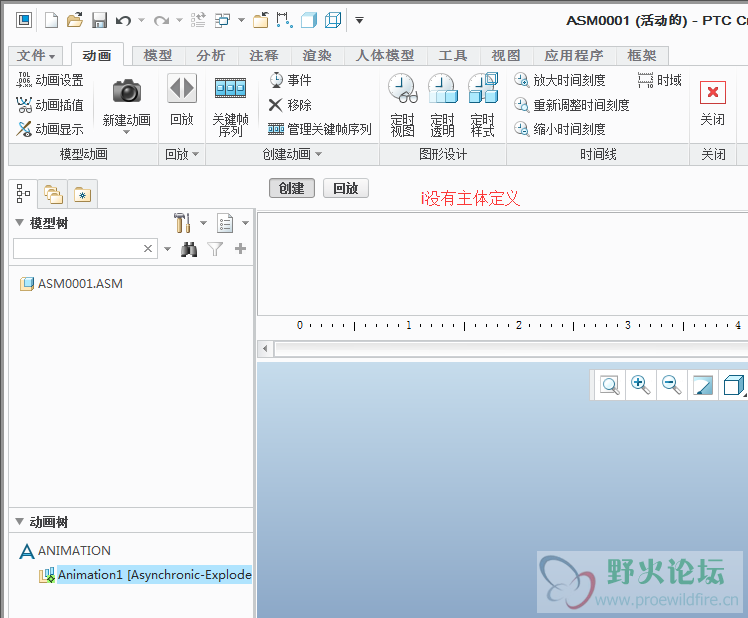Open Manage Key Frame Sequences (管理关键帧序列)

(x=319, y=129)
